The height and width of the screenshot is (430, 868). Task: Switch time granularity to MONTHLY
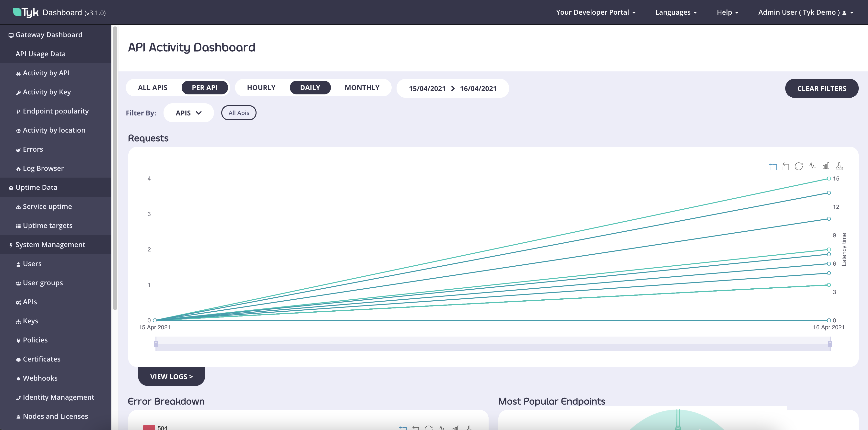[x=362, y=88]
